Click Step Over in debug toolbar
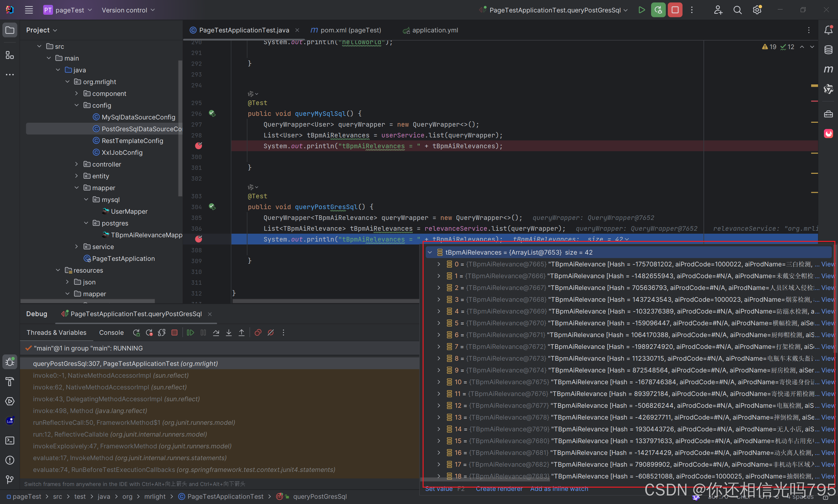Image resolution: width=838 pixels, height=504 pixels. [216, 333]
